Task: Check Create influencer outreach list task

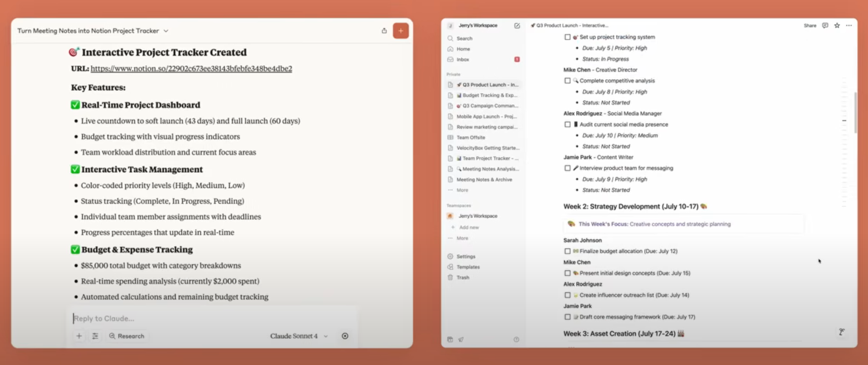Action: [567, 295]
